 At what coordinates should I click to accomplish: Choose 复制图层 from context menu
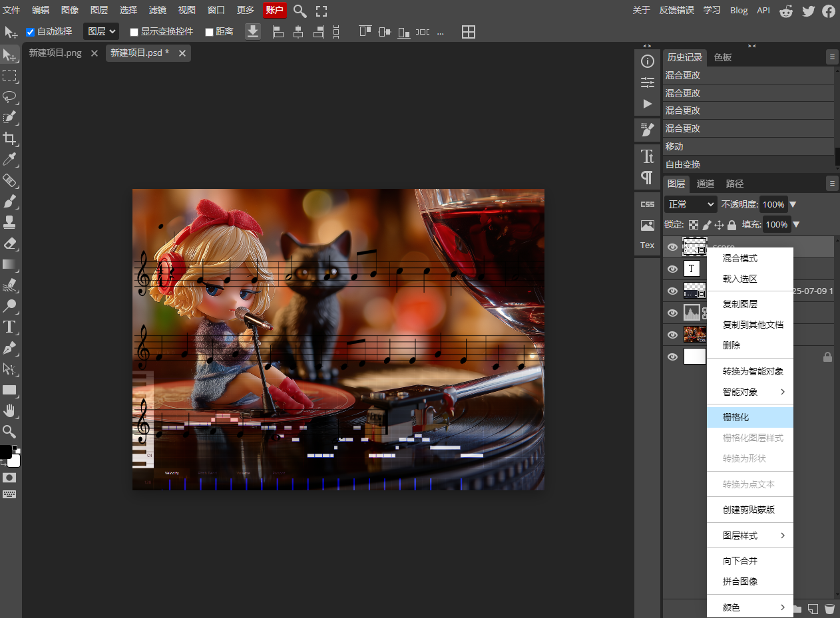pos(750,304)
